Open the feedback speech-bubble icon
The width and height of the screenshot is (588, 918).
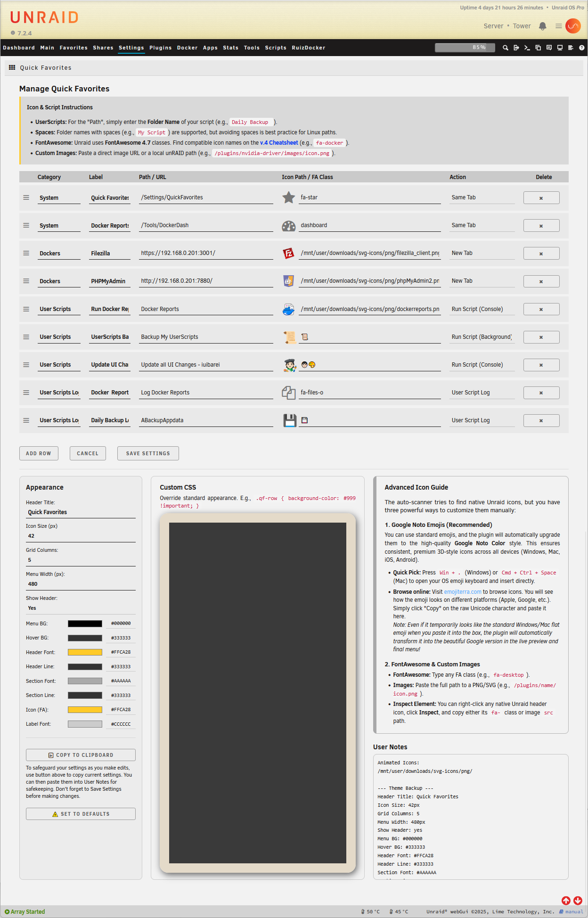click(x=548, y=48)
